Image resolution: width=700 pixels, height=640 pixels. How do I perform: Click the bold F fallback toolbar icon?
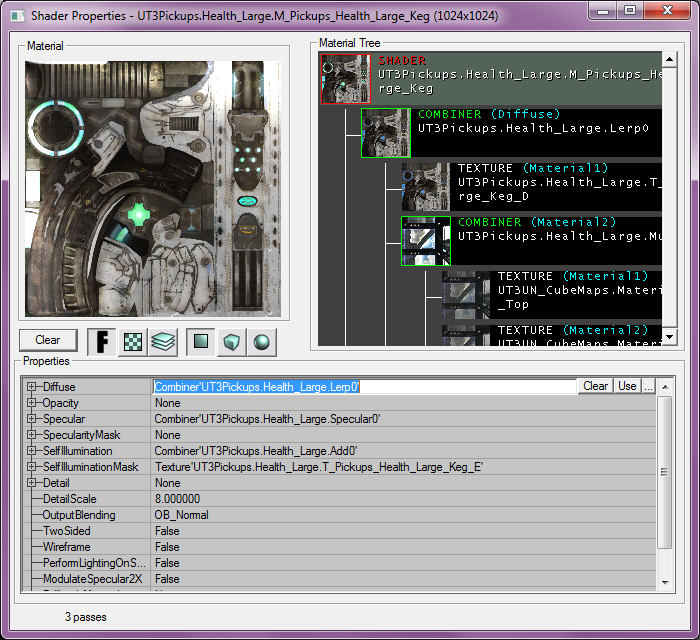click(x=102, y=342)
